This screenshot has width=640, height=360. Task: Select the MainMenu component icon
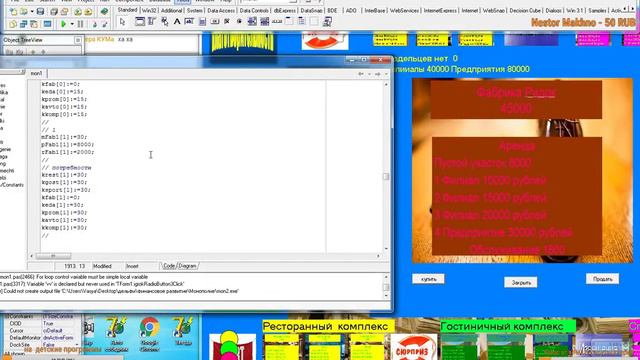pos(152,21)
